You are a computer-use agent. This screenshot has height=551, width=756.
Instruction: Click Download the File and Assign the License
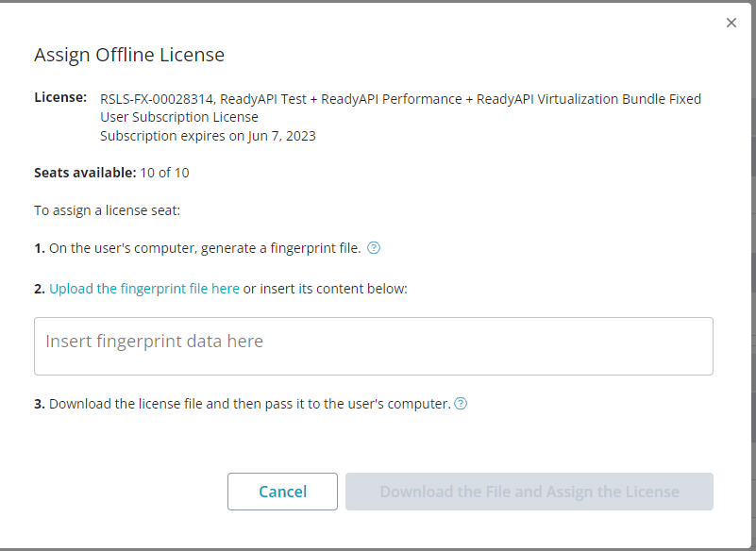click(529, 492)
